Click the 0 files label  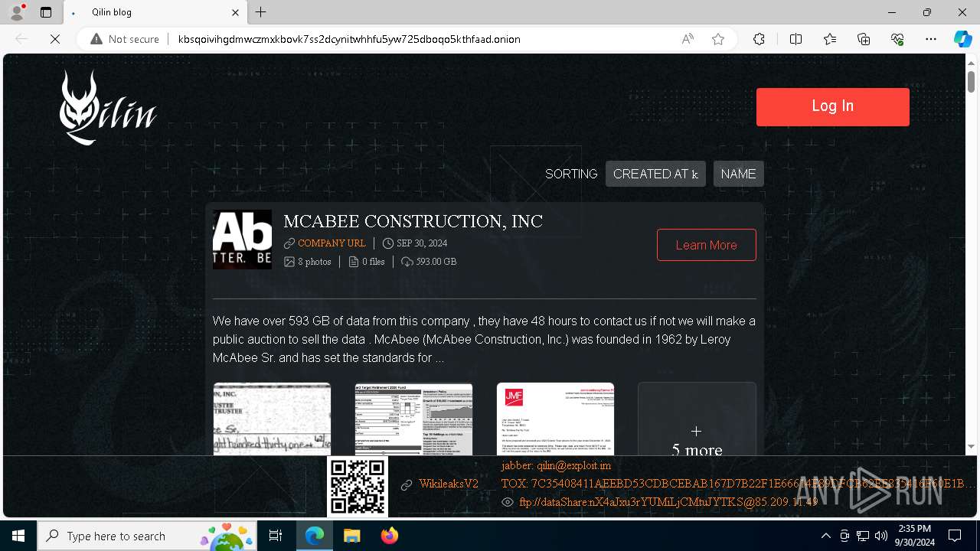[x=374, y=262]
